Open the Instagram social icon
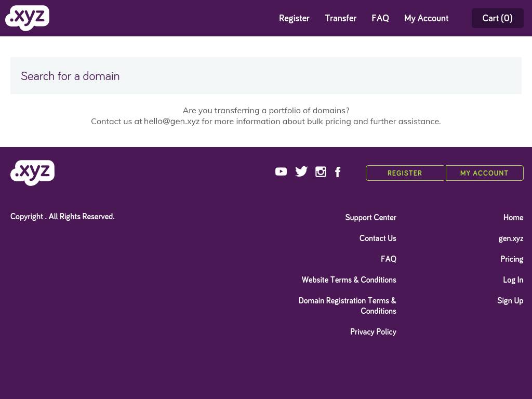The image size is (532, 399). 321,172
